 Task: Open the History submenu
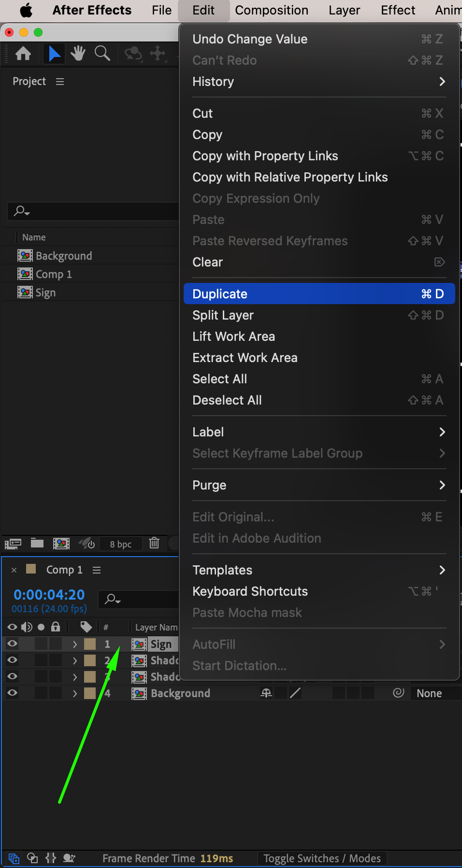319,82
